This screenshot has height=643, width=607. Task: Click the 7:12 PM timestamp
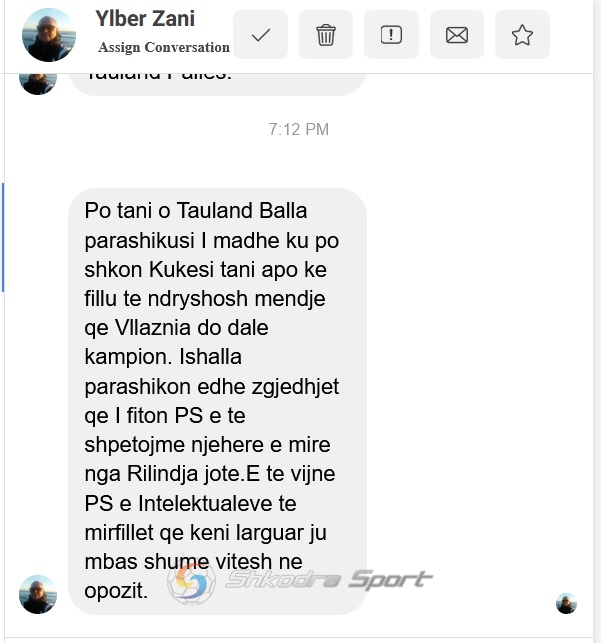tap(299, 129)
